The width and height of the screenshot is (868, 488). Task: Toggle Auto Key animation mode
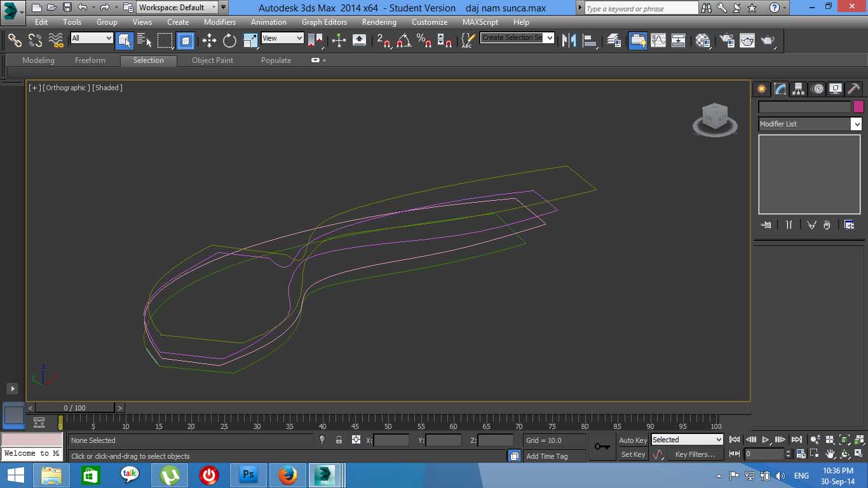coord(633,440)
